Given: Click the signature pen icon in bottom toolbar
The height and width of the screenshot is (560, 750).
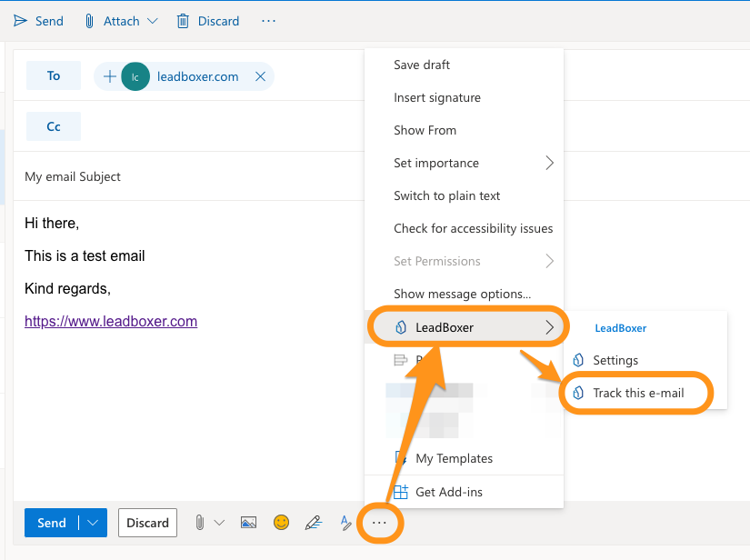Looking at the screenshot, I should click(x=314, y=523).
